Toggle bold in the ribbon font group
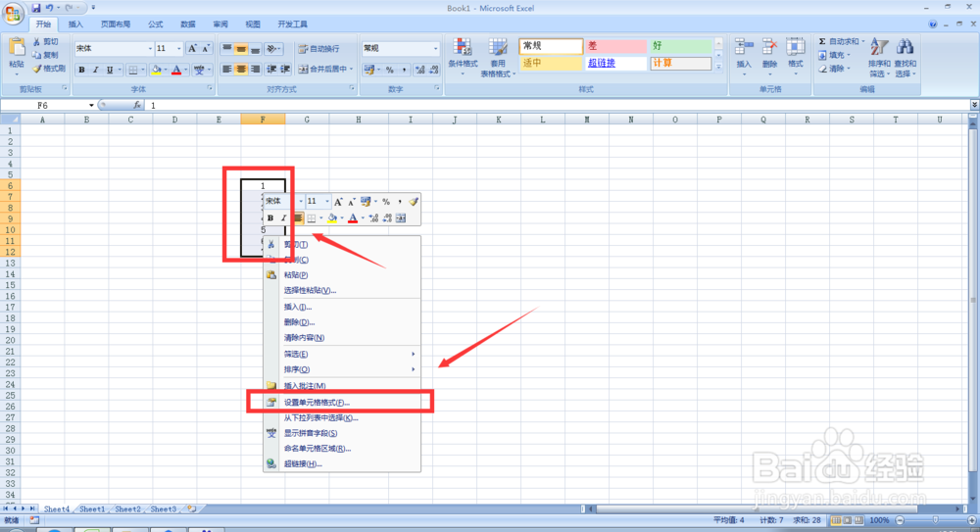 tap(81, 70)
